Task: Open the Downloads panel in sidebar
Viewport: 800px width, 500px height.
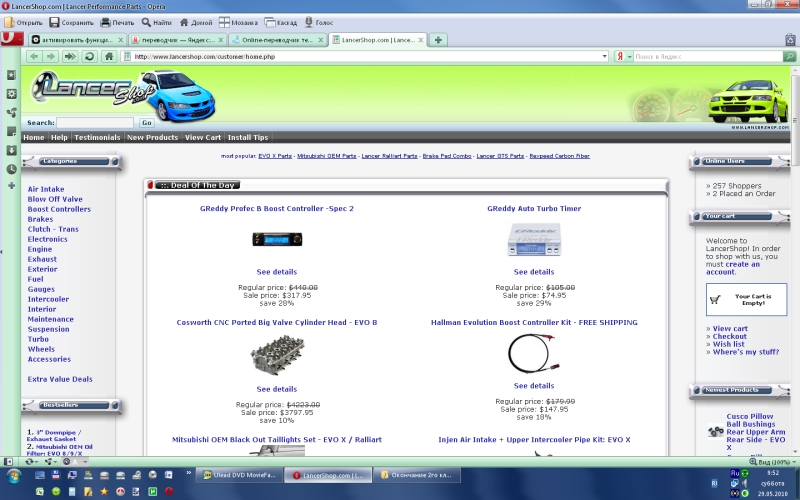Action: pos(11,151)
